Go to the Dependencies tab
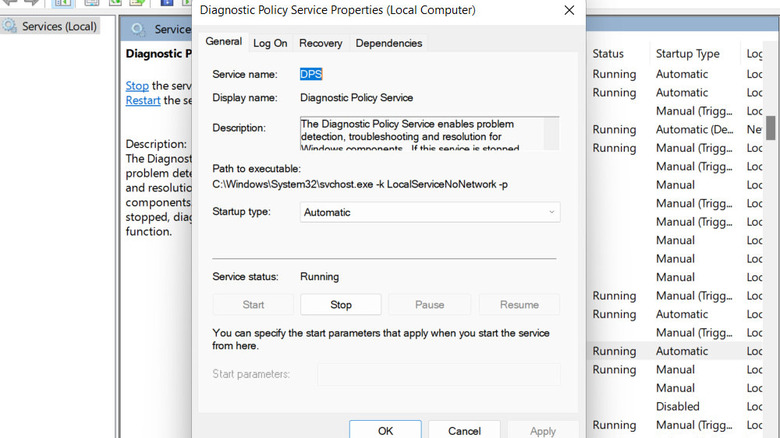Image resolution: width=780 pixels, height=438 pixels. coord(388,43)
